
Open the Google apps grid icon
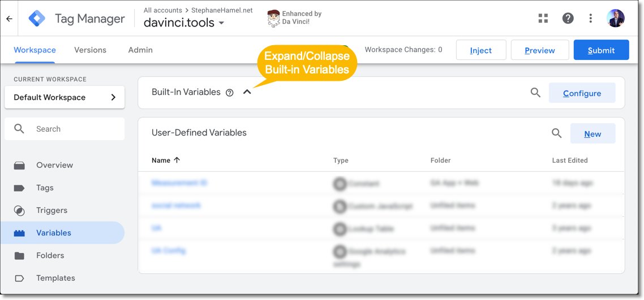point(543,18)
